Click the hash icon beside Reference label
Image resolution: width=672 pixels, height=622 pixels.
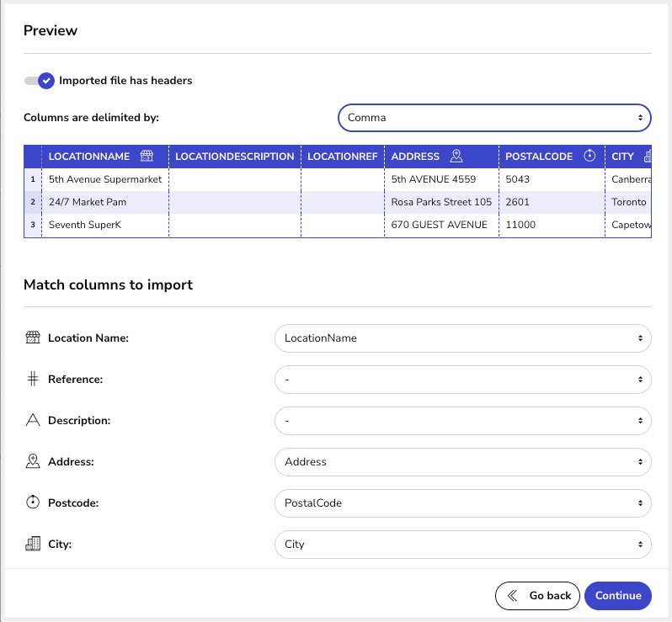[x=33, y=379]
